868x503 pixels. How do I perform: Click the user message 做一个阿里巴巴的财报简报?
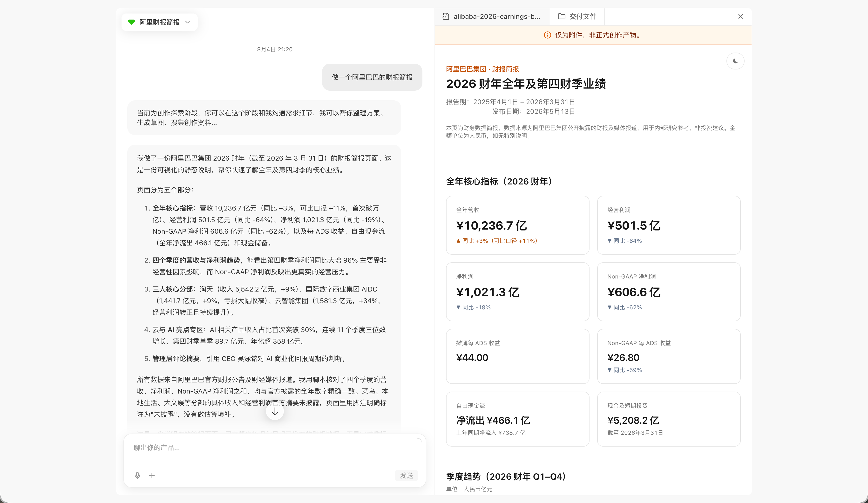tap(372, 77)
